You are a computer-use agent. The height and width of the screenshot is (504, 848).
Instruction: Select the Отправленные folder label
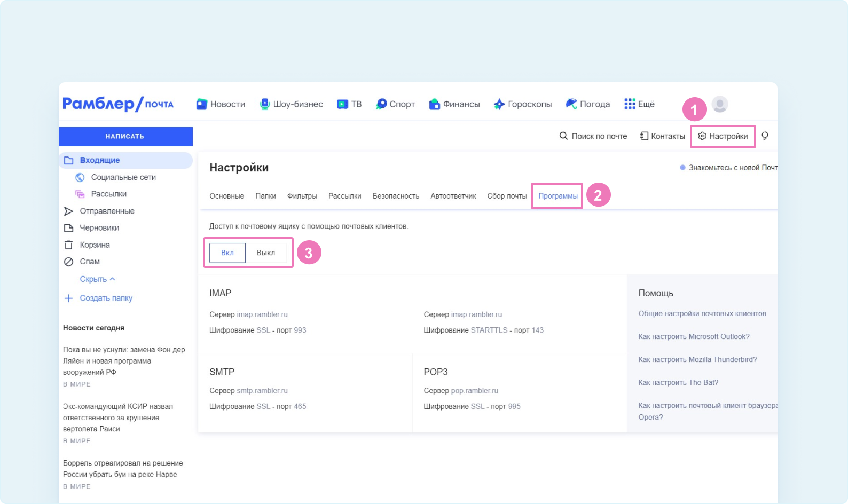click(107, 211)
